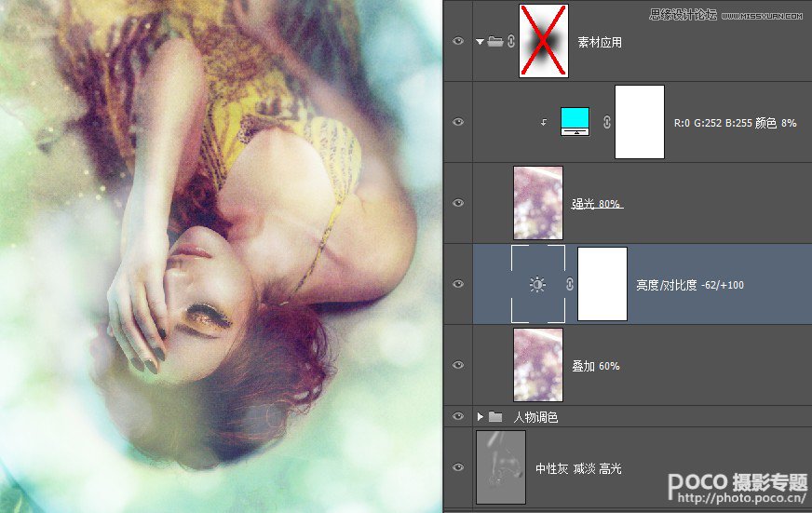812x513 pixels.
Task: Expand the 人物调色 group
Action: point(480,416)
